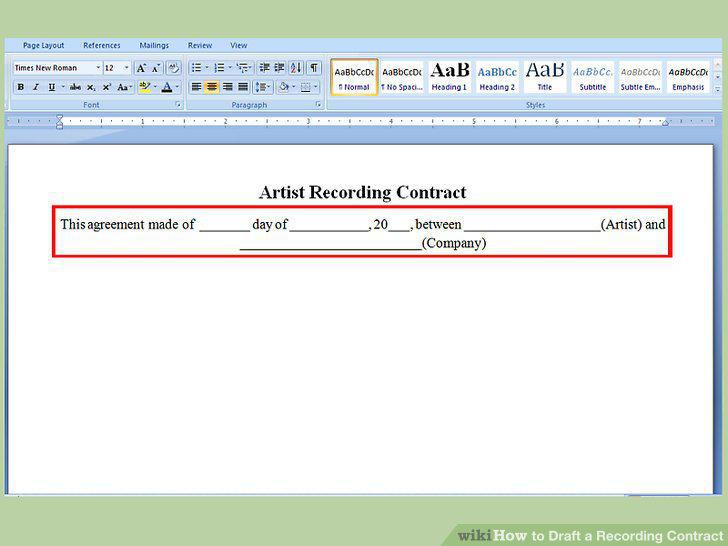Apply the Subtle Emphasis style
Image resolution: width=728 pixels, height=546 pixels.
point(640,77)
